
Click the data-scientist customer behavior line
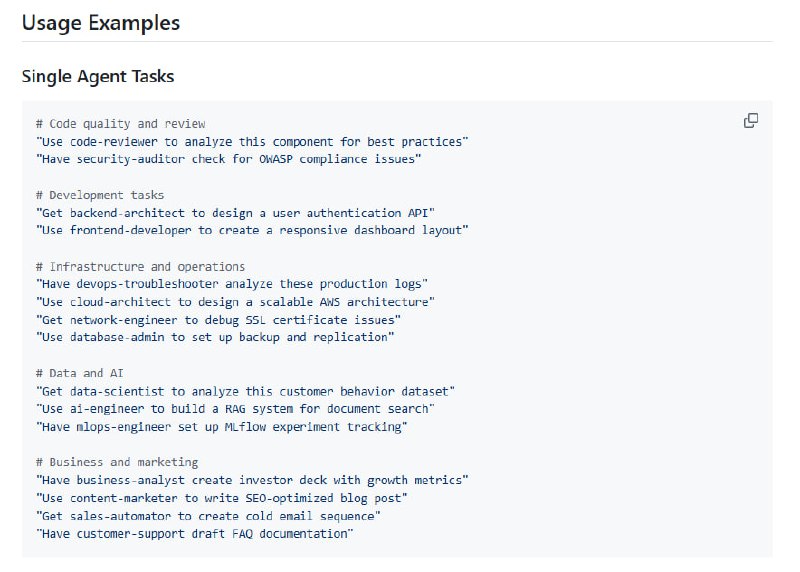(245, 391)
